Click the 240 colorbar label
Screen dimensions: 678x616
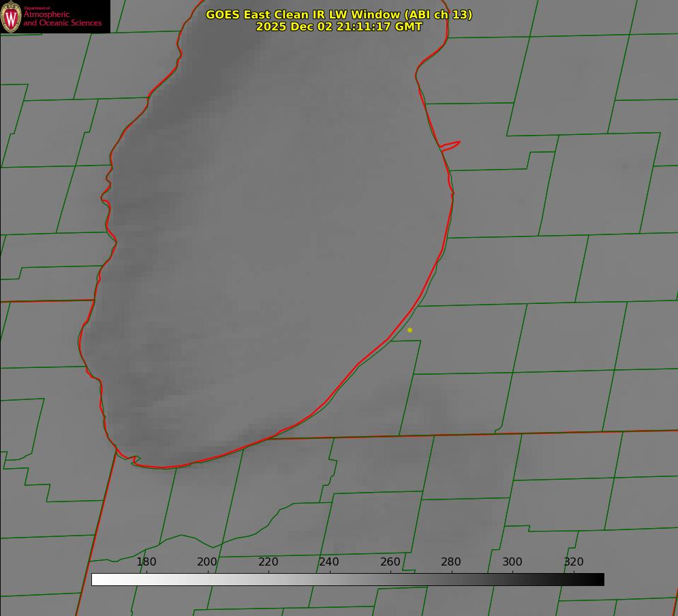[x=329, y=561]
